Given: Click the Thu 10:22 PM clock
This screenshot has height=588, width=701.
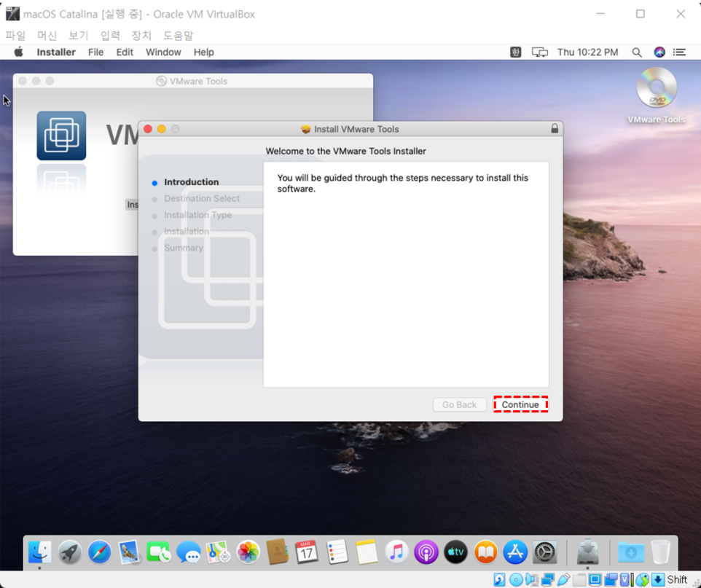Looking at the screenshot, I should coord(587,52).
